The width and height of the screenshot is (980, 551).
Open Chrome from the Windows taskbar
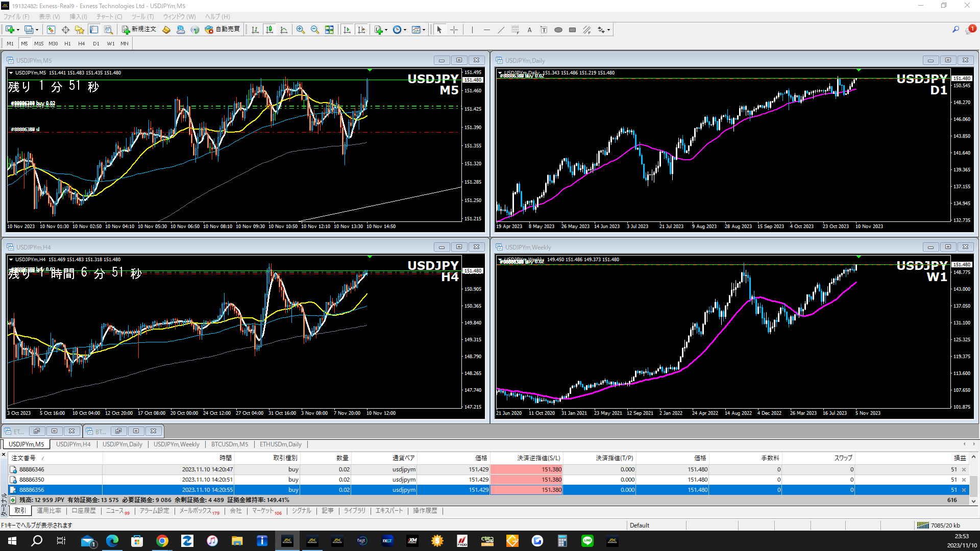pos(162,541)
